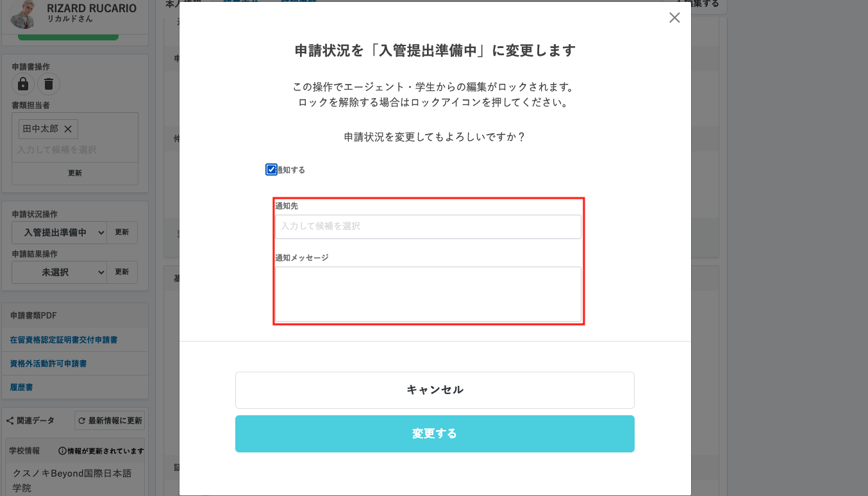Click the share icon next to 関連データ
This screenshot has height=496, width=868.
[10, 421]
